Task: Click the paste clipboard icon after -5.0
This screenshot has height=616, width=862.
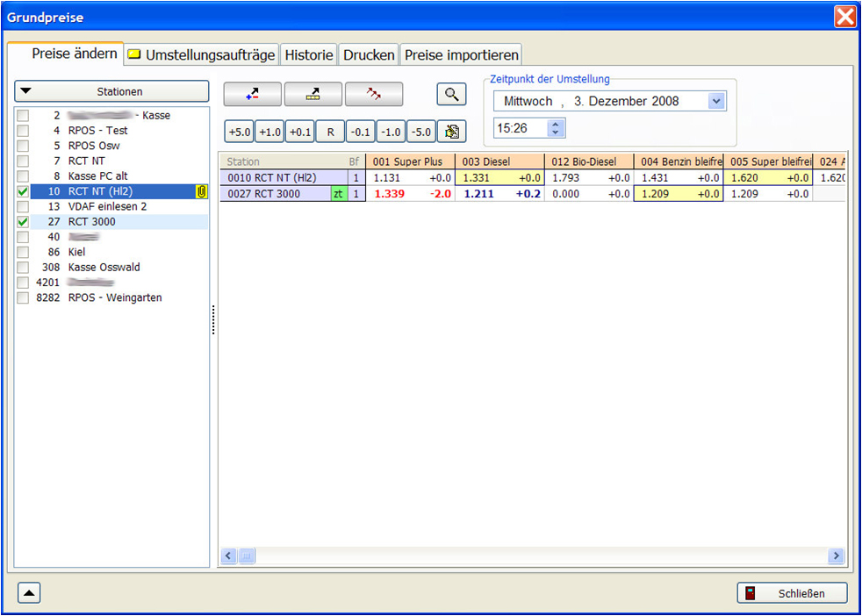Action: pos(451,132)
